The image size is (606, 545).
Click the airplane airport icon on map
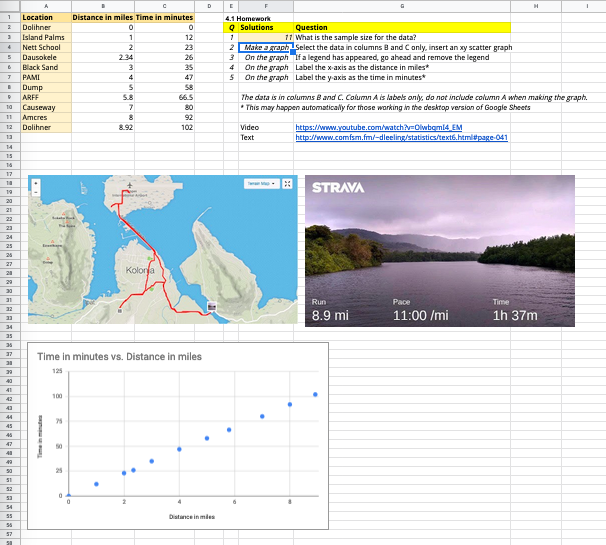pyautogui.click(x=129, y=185)
